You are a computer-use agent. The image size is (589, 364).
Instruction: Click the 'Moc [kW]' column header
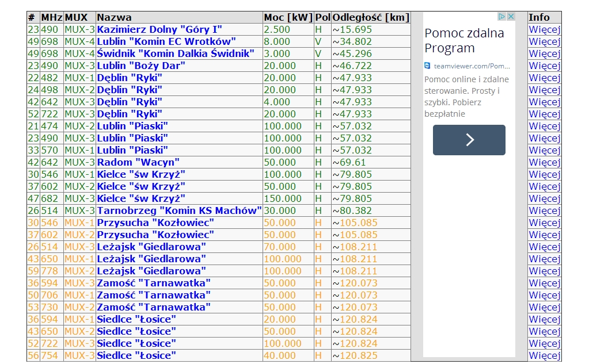[x=288, y=17]
